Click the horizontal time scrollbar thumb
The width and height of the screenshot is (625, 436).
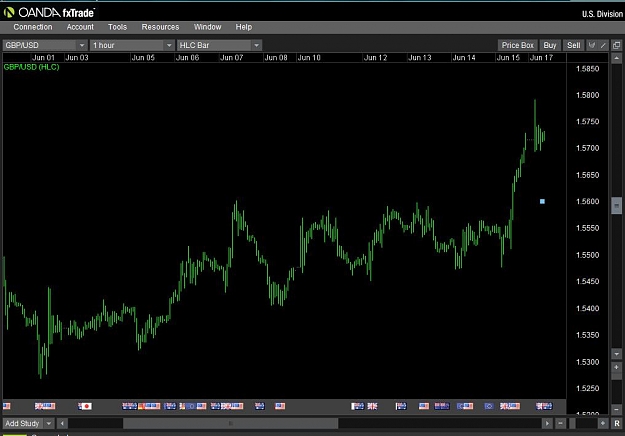[230, 423]
